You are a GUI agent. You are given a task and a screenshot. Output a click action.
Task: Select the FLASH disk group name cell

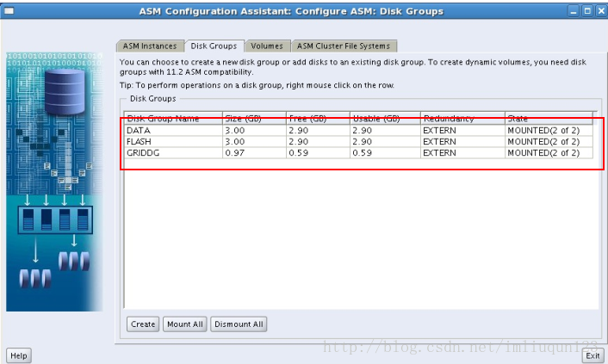tap(174, 141)
